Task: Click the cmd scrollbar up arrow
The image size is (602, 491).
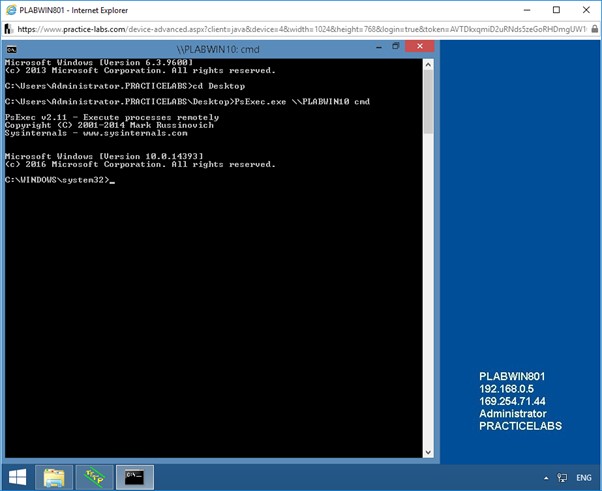Action: [x=428, y=65]
